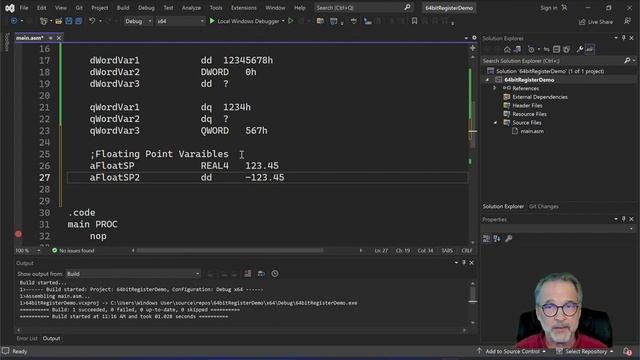Toggle the breakpoint on line 32
The height and width of the screenshot is (360, 640).
(18, 234)
